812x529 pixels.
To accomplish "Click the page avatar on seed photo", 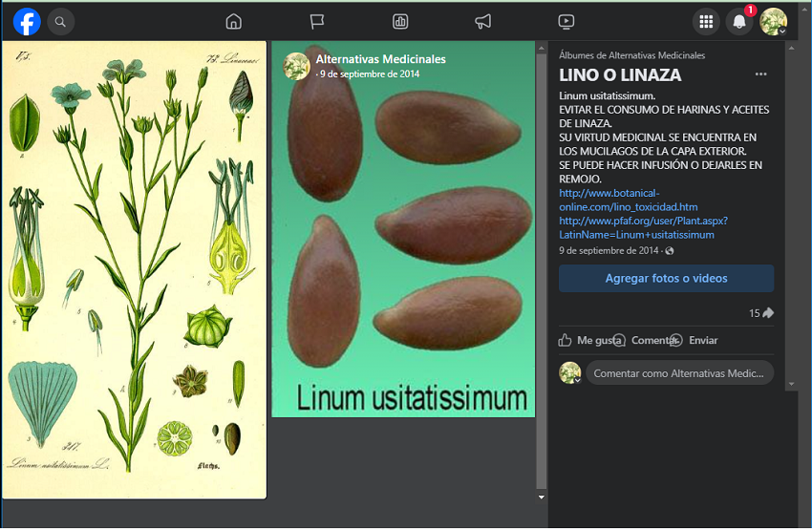I will [297, 66].
